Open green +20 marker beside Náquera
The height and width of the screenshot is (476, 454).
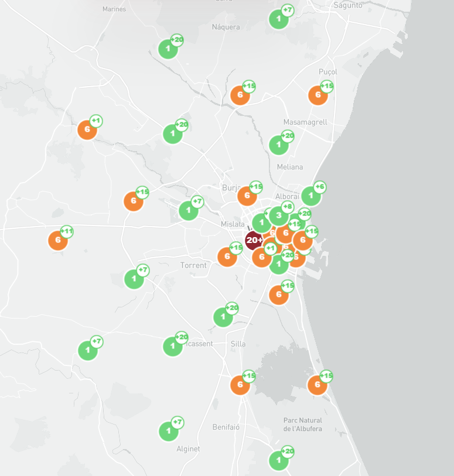168,49
